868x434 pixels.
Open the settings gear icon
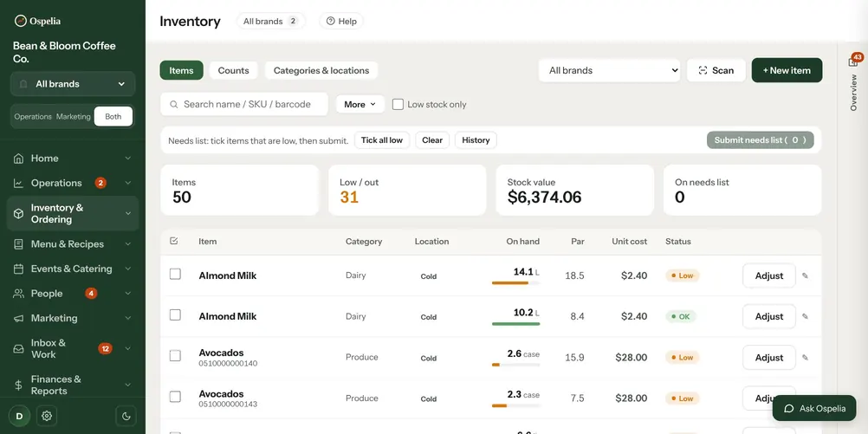[47, 416]
